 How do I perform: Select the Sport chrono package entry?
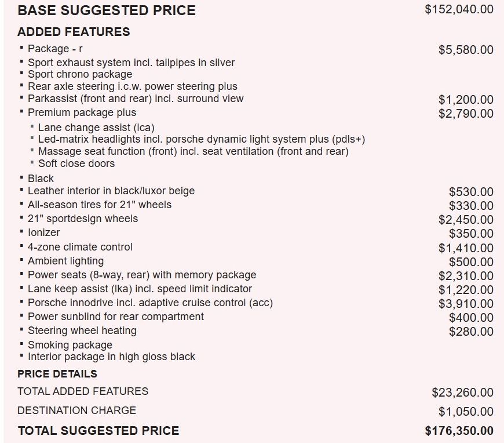80,74
